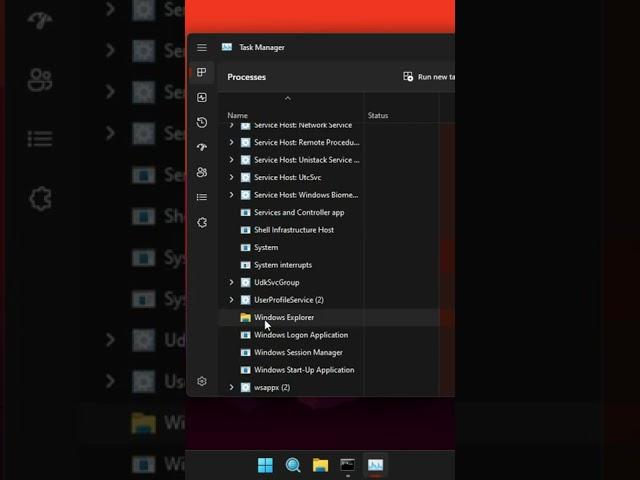
Task: Click the gear icon beside UdkSvcGroup
Action: 245,282
